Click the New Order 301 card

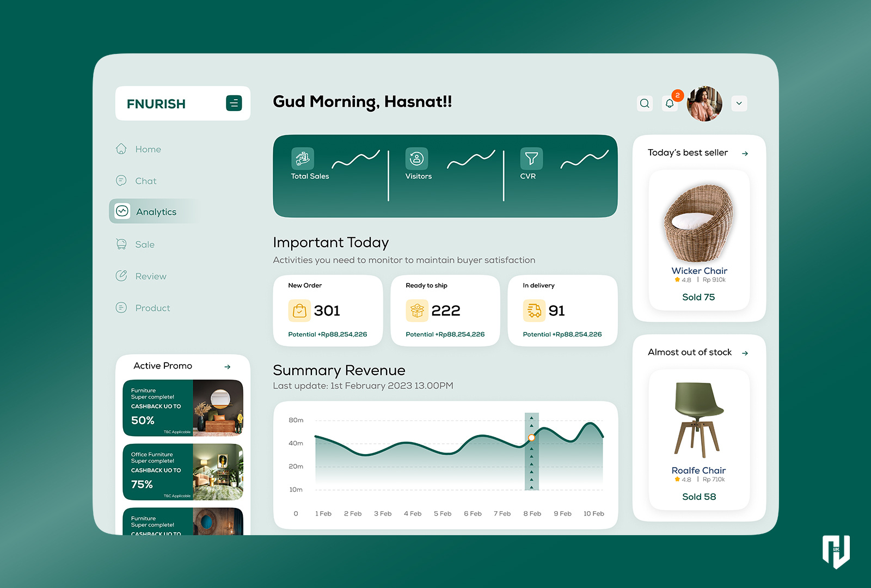click(x=328, y=310)
